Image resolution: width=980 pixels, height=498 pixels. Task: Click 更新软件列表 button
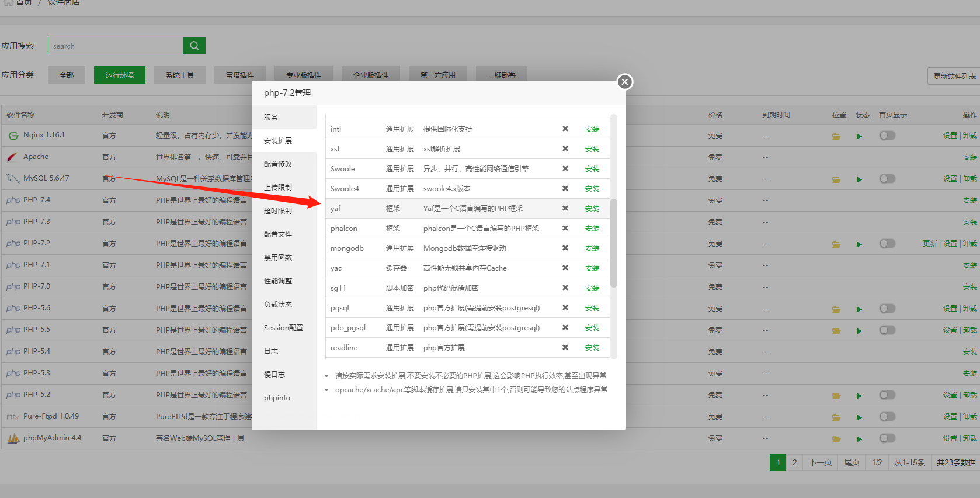click(954, 76)
